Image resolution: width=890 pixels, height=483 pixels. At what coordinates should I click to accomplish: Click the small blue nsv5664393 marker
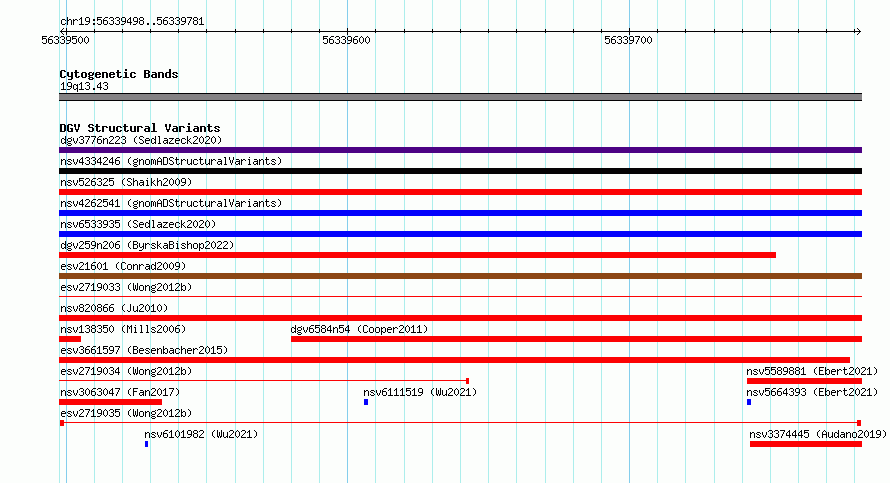749,402
